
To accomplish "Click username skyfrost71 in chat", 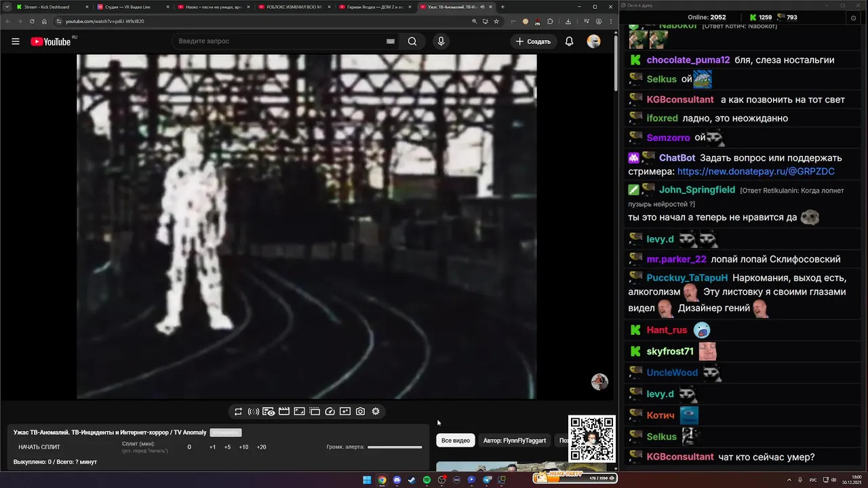I will pyautogui.click(x=670, y=351).
